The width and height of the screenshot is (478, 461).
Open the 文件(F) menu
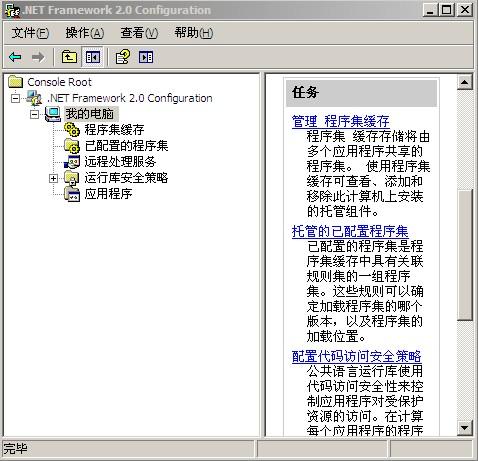(x=30, y=33)
